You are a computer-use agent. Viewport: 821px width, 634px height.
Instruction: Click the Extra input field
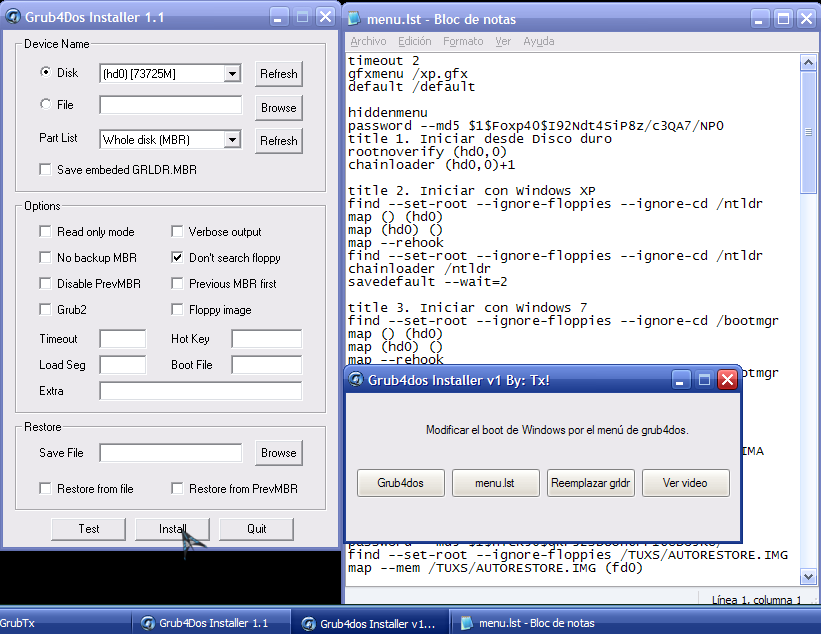[201, 391]
